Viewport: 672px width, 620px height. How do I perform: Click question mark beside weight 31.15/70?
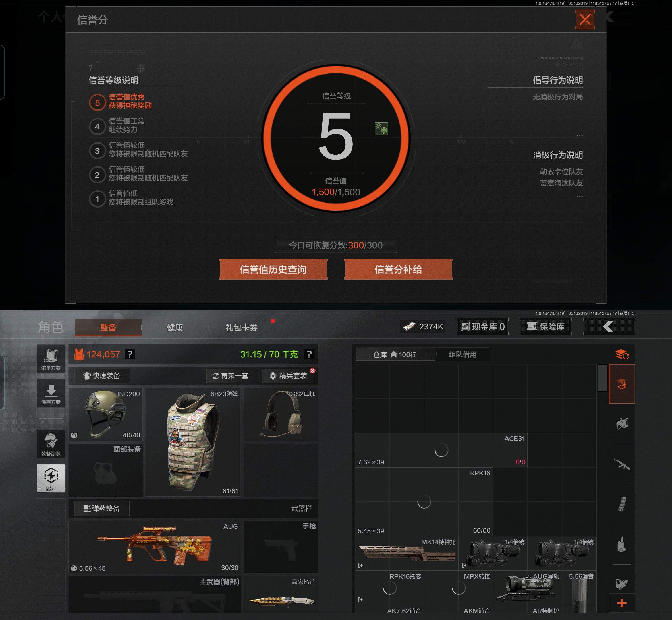(309, 354)
